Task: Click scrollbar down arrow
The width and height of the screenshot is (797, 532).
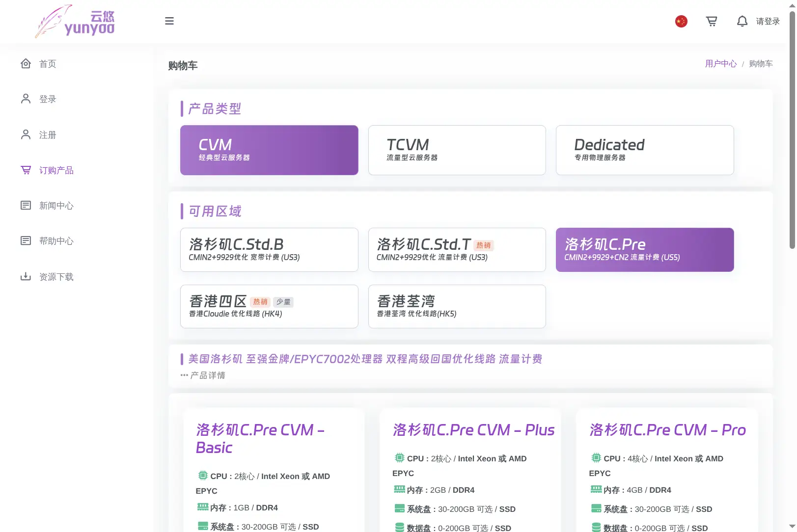Action: (x=792, y=527)
